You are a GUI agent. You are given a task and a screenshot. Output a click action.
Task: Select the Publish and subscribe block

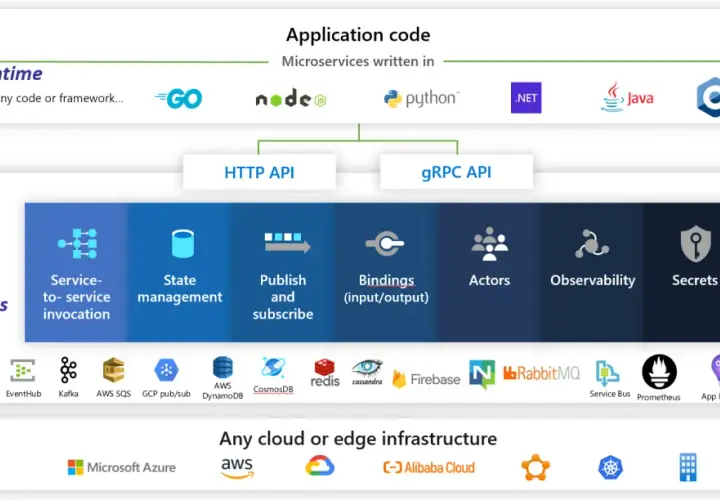click(x=282, y=272)
